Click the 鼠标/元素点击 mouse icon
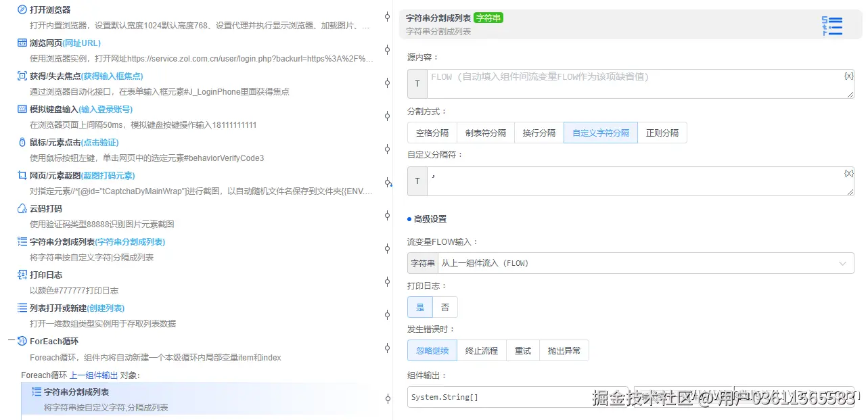 coord(22,142)
